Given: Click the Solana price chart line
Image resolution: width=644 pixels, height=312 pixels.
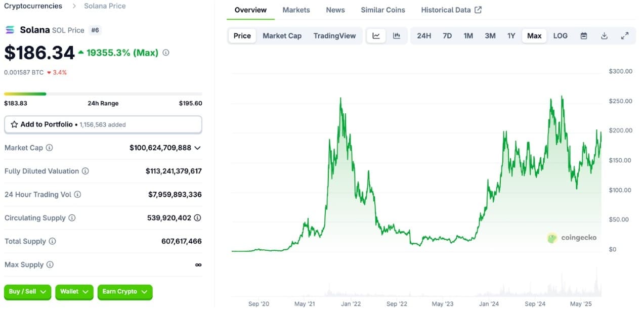Looking at the screenshot, I should (416, 174).
